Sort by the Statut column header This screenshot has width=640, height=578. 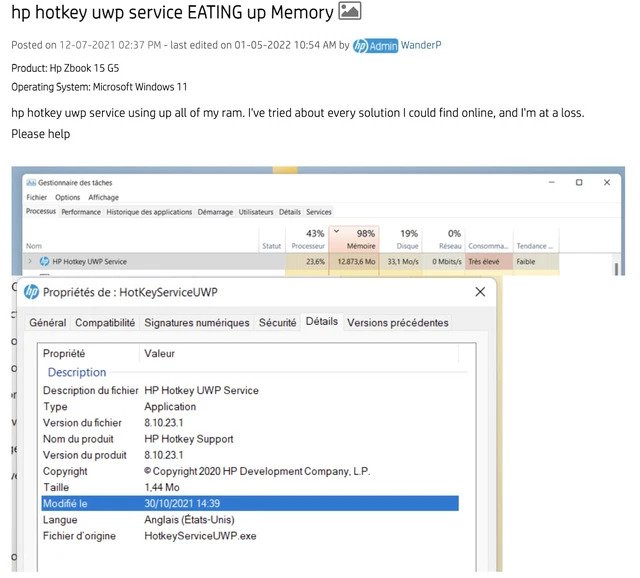[x=271, y=246]
